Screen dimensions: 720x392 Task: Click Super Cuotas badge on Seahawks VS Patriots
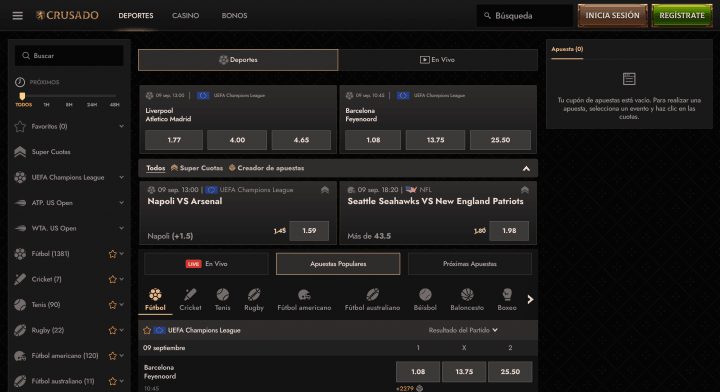[x=525, y=190]
